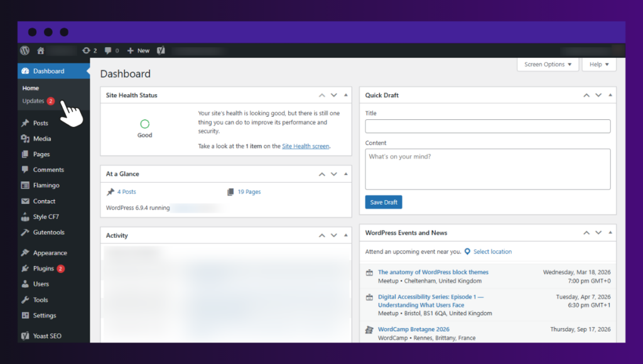Click inside the Quick Draft Title field

[487, 126]
